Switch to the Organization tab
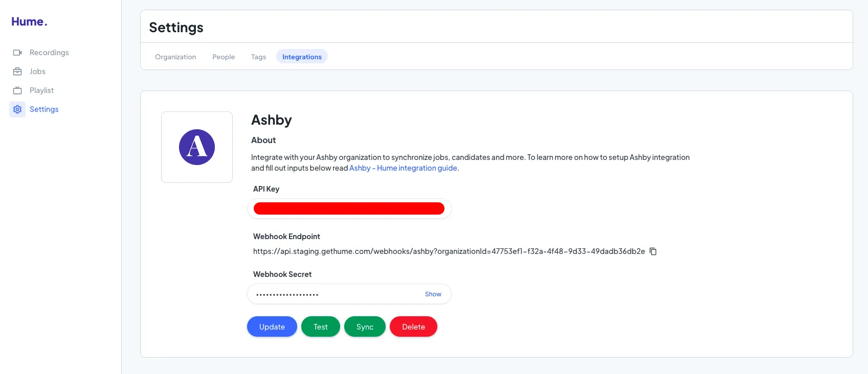This screenshot has height=374, width=868. pyautogui.click(x=175, y=57)
